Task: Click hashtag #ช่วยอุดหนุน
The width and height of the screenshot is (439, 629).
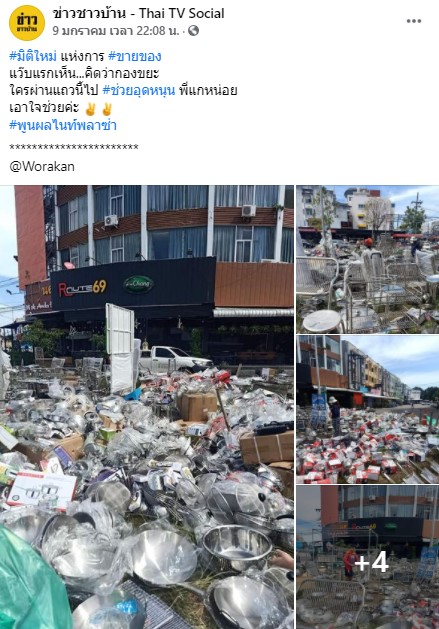Action: click(x=139, y=91)
